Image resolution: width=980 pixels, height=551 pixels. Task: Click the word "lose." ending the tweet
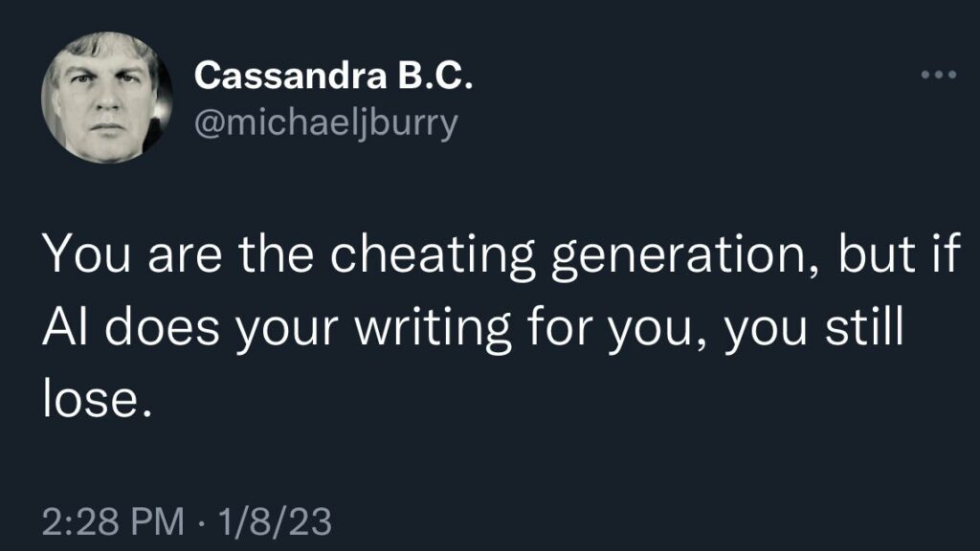pos(96,395)
